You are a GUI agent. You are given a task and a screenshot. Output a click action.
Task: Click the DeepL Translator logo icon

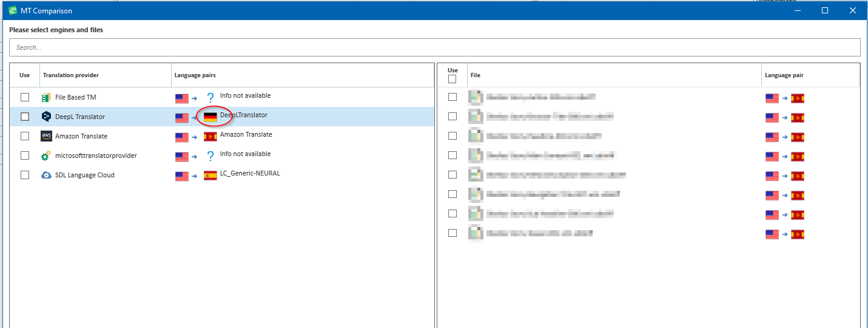click(x=46, y=117)
